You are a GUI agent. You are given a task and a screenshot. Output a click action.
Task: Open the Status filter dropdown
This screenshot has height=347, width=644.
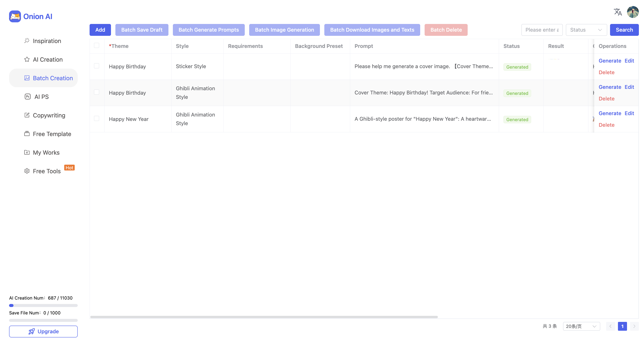click(x=586, y=30)
